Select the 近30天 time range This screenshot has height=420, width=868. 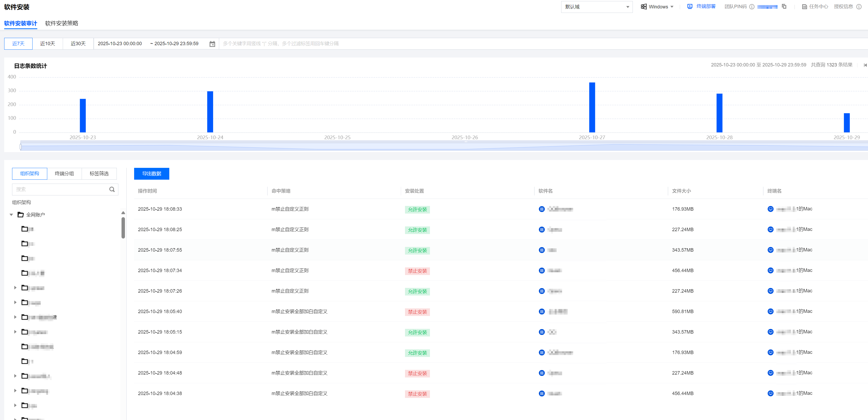point(78,44)
